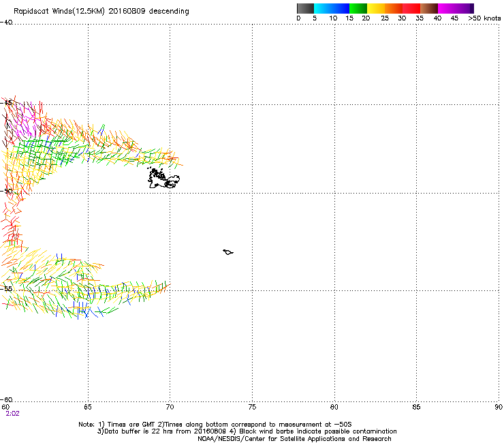Screen dimensions: 504x443
Task: Click the longitude axis label '85'
Action: (416, 407)
